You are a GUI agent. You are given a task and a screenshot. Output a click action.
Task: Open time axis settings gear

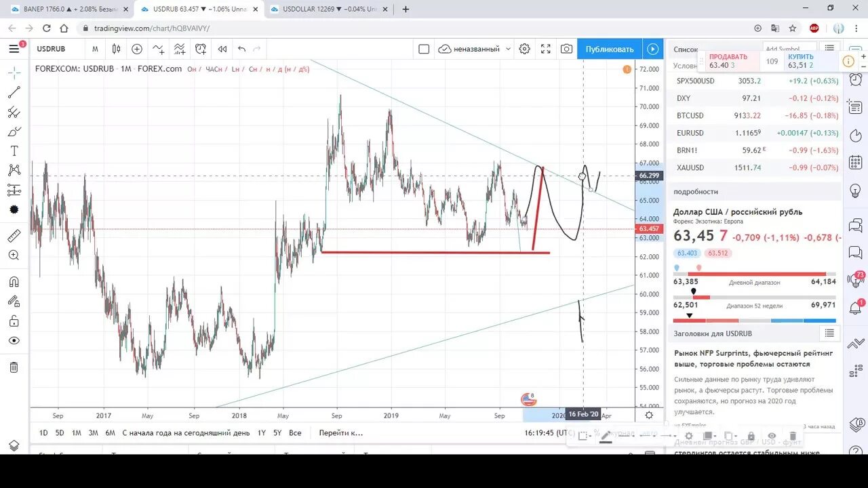649,415
